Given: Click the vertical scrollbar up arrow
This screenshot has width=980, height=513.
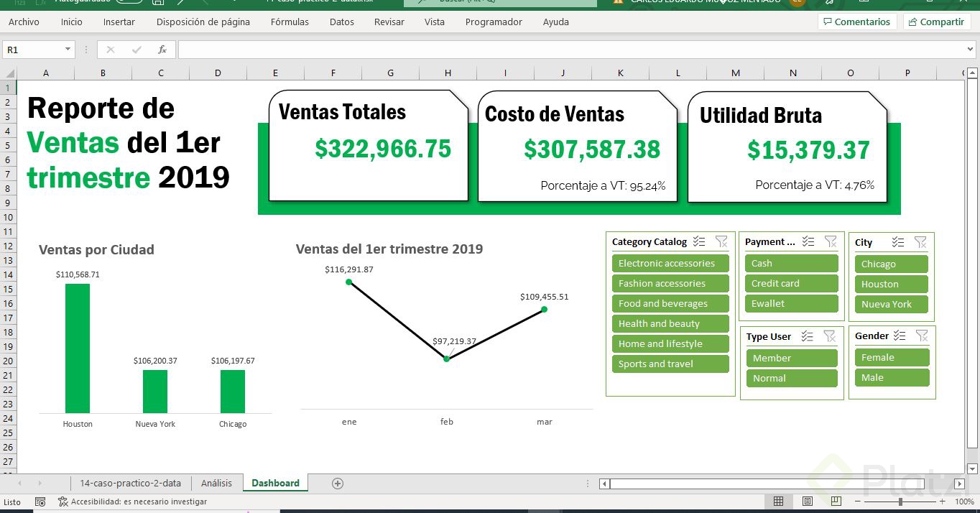Looking at the screenshot, I should click(x=971, y=73).
